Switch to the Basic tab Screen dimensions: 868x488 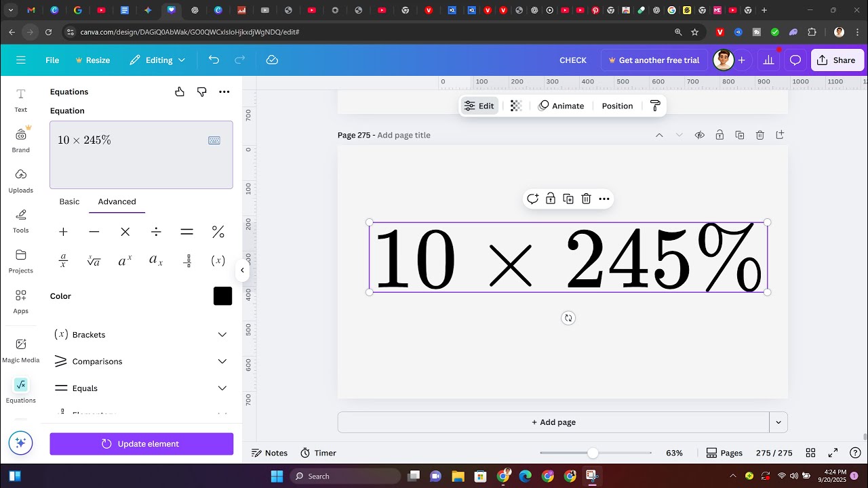[x=69, y=201]
